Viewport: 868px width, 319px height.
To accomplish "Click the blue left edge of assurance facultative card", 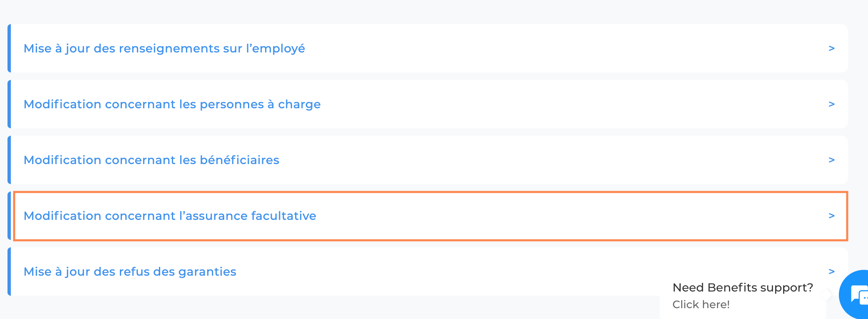I will (9, 216).
